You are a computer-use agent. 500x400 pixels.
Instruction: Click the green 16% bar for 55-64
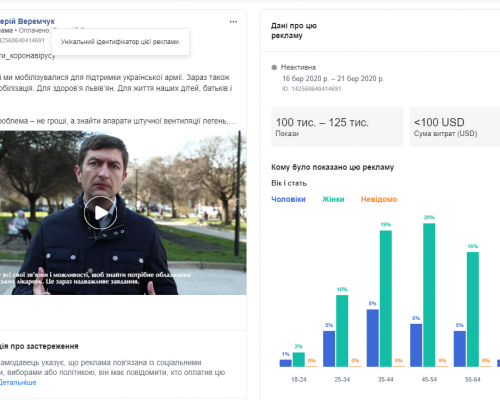point(473,309)
